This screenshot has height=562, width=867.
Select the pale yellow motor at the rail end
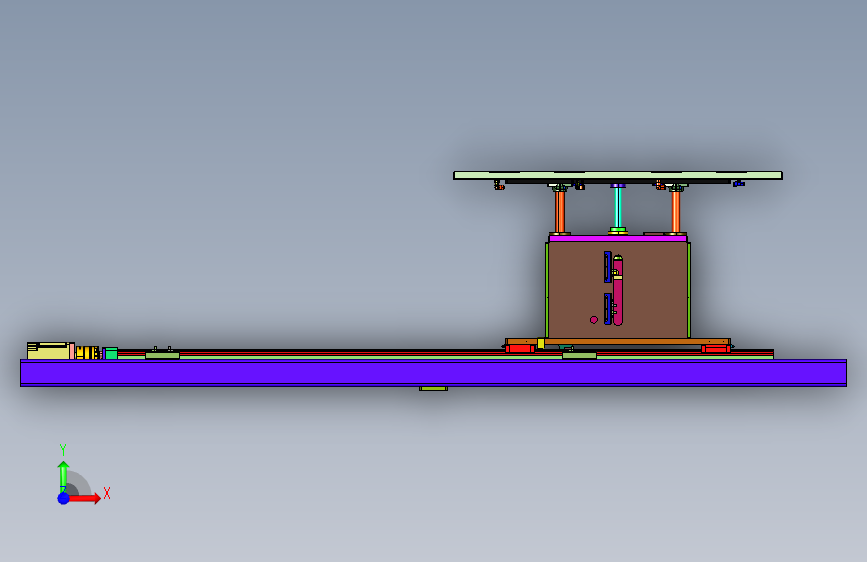point(48,351)
